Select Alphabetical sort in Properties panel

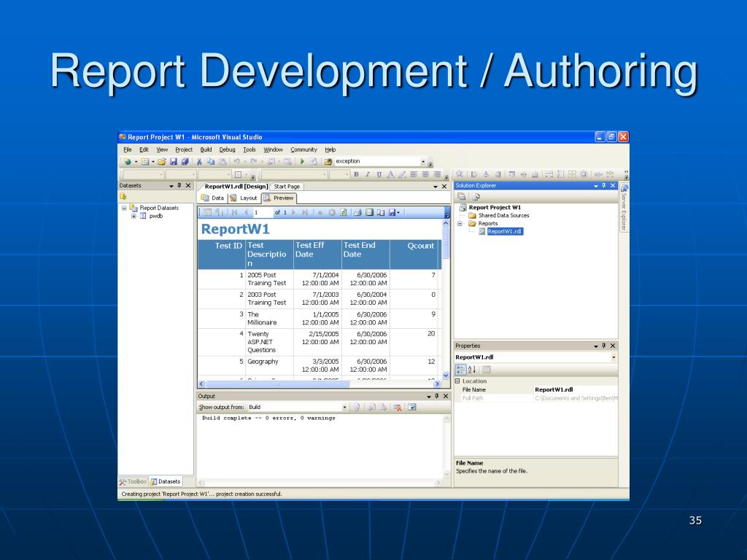[x=472, y=369]
